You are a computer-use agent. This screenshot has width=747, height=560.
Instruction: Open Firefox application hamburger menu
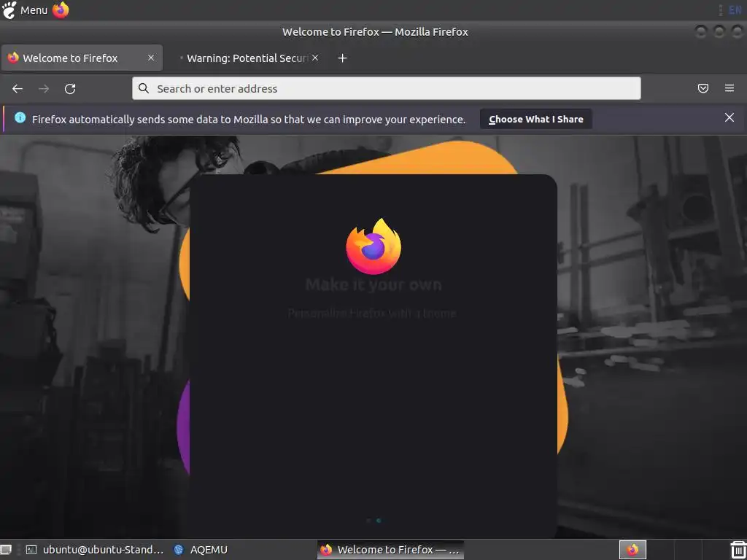point(729,88)
